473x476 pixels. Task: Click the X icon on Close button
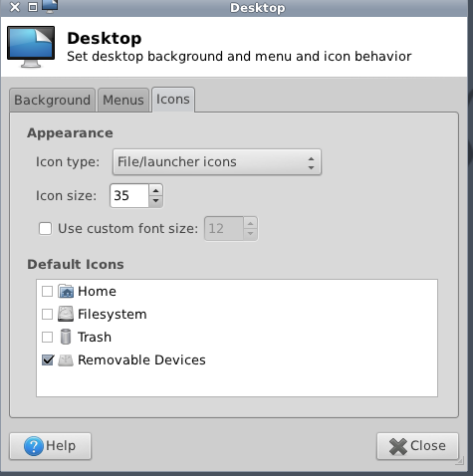[398, 446]
